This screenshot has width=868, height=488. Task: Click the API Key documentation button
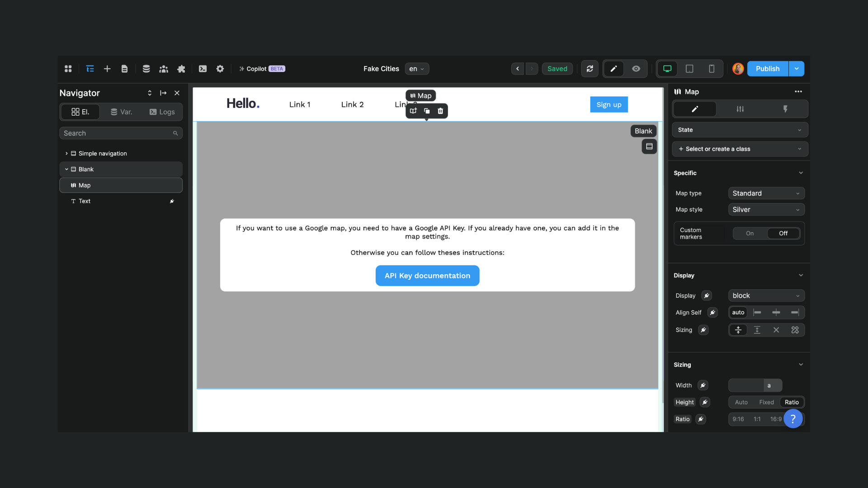(427, 276)
